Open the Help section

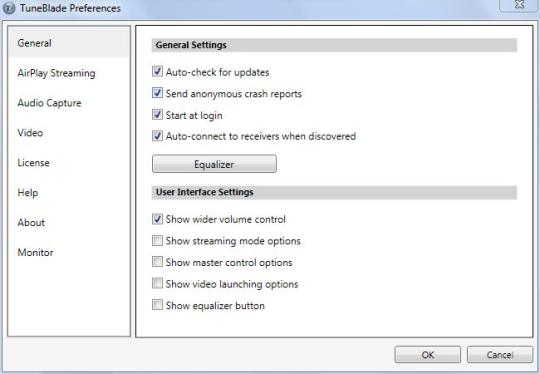pos(28,193)
